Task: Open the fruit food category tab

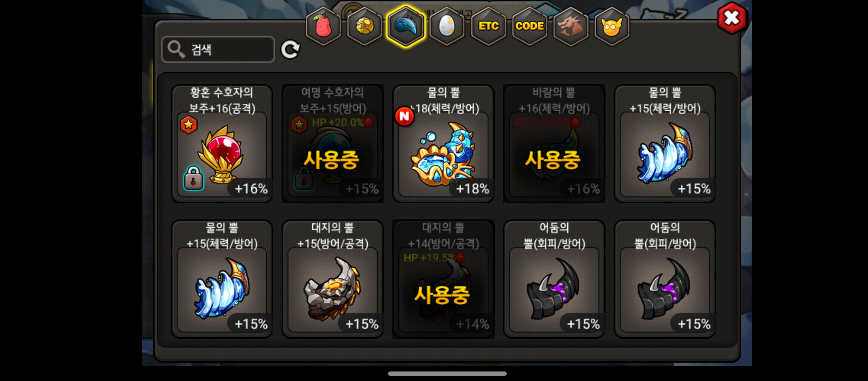Action: (323, 26)
